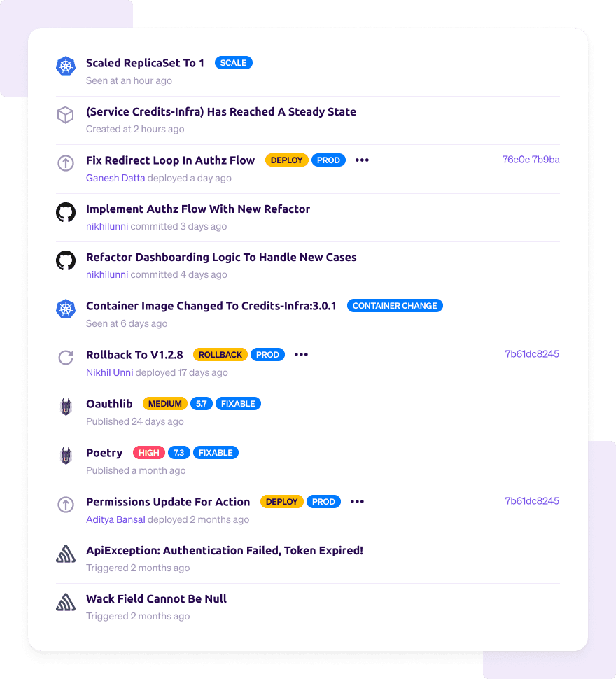Open the more options menu for Fix Redirect Loop
Viewport: 616px width, 679px height.
(x=362, y=160)
